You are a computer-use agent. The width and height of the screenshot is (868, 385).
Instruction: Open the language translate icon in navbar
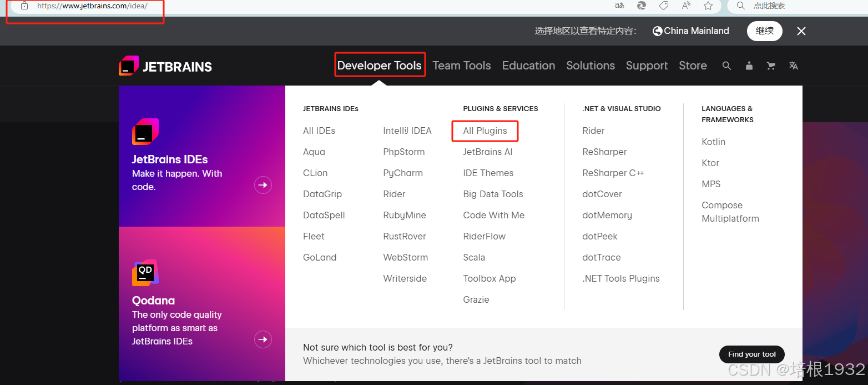coord(794,66)
